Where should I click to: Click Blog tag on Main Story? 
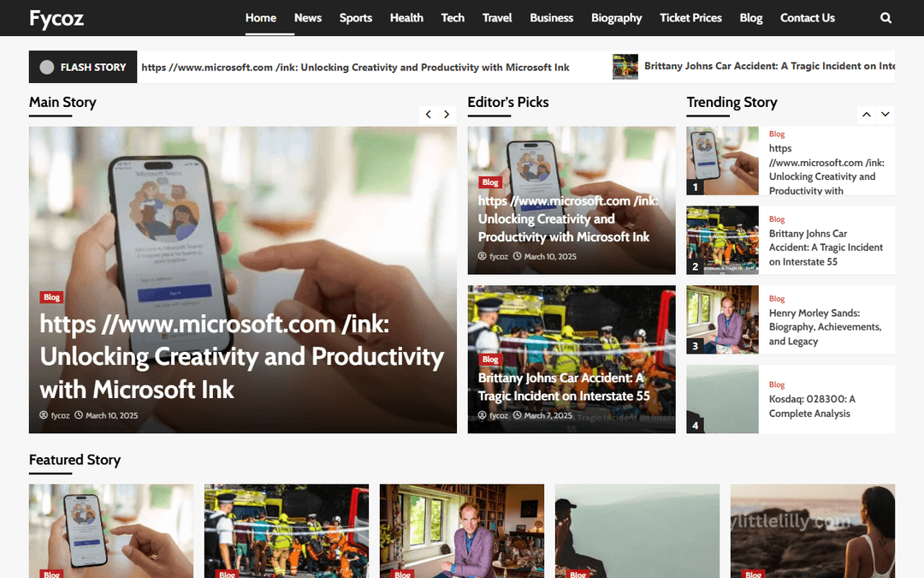point(51,297)
